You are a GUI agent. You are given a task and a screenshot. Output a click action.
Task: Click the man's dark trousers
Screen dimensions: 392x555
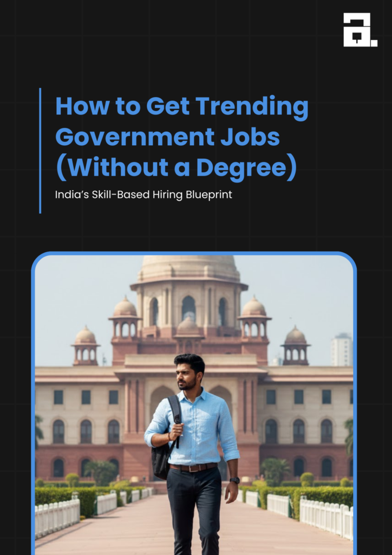click(194, 512)
